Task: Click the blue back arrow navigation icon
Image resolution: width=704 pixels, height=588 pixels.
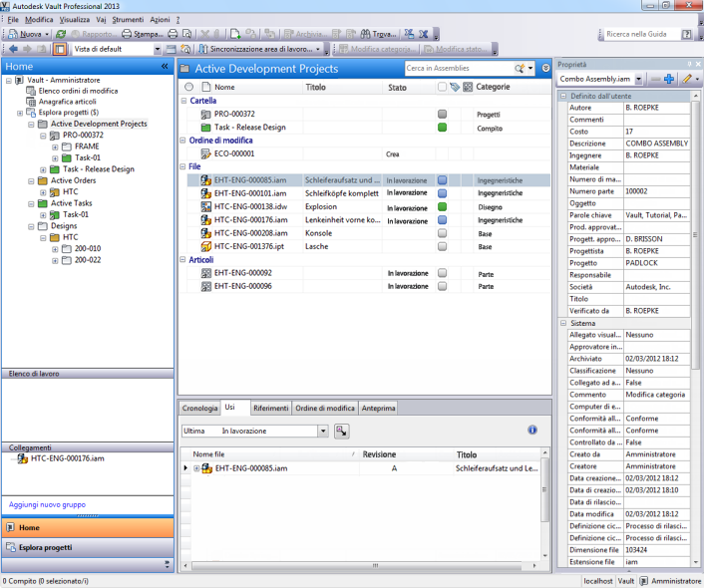Action: click(x=13, y=49)
